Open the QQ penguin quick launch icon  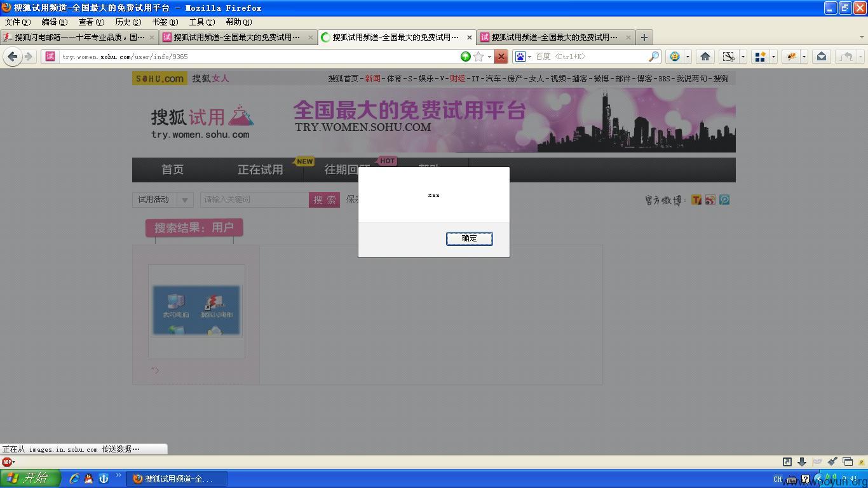89,478
